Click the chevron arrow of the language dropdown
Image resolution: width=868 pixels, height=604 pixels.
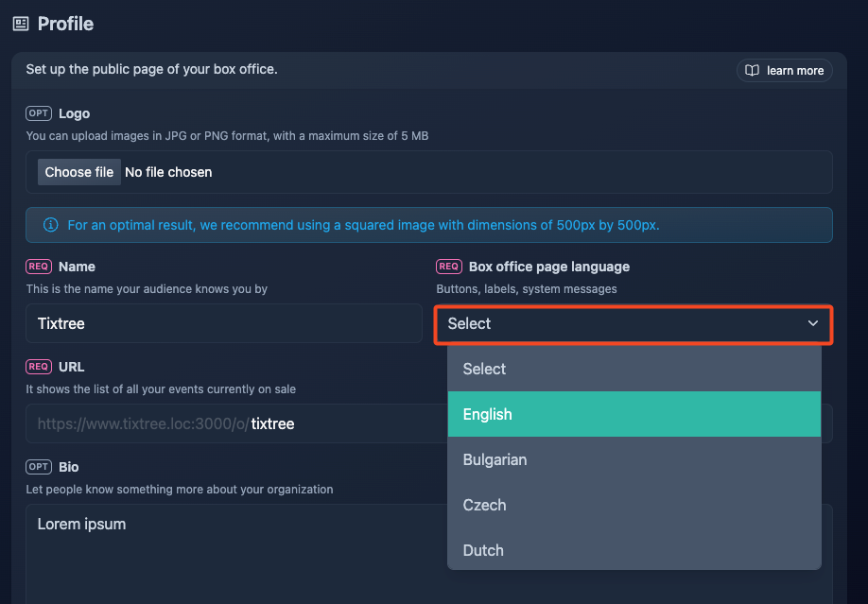812,323
